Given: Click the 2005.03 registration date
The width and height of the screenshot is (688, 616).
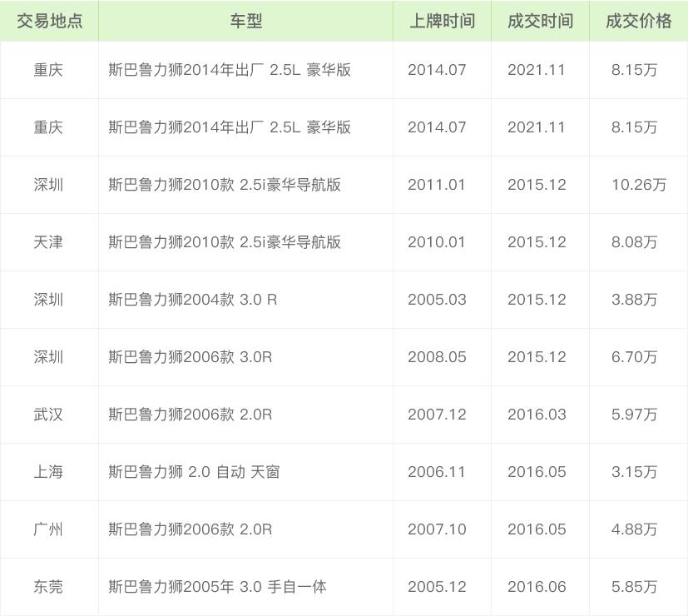Looking at the screenshot, I should (x=437, y=300).
